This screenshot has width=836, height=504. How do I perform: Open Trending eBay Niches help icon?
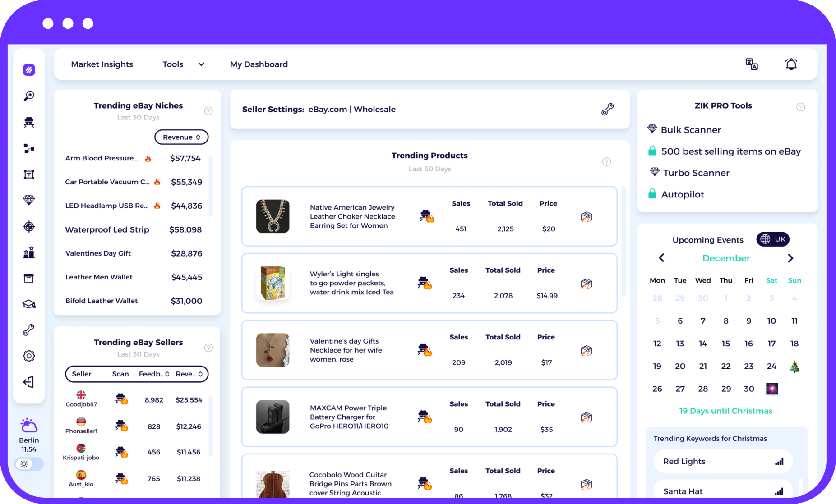pyautogui.click(x=208, y=111)
